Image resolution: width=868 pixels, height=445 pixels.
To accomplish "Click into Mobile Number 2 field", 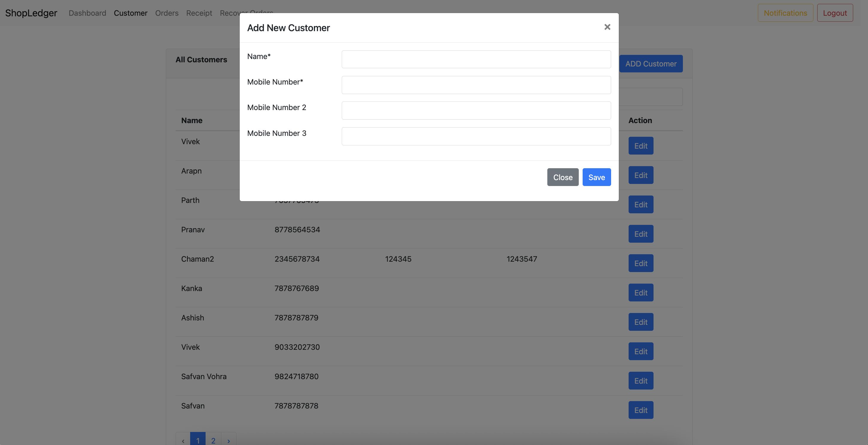I will click(x=476, y=110).
